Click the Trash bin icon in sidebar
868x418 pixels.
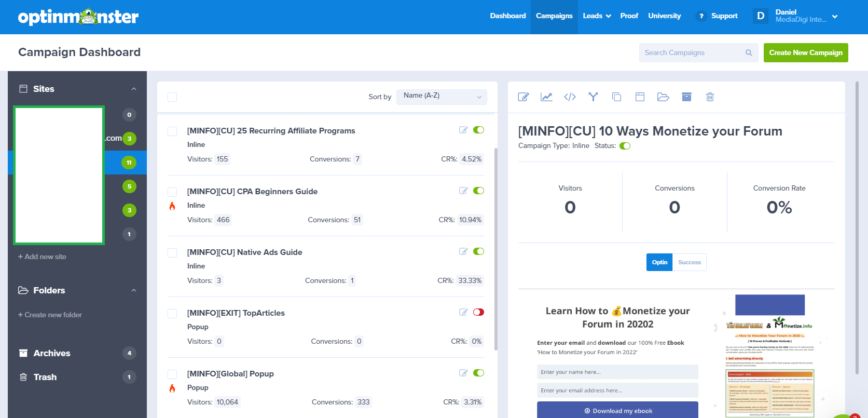23,377
